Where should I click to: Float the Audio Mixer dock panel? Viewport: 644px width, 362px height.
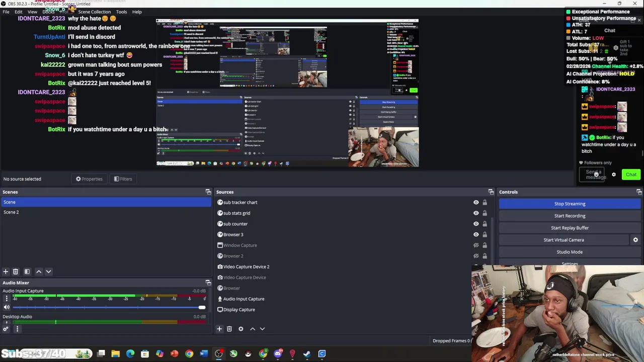click(x=208, y=283)
